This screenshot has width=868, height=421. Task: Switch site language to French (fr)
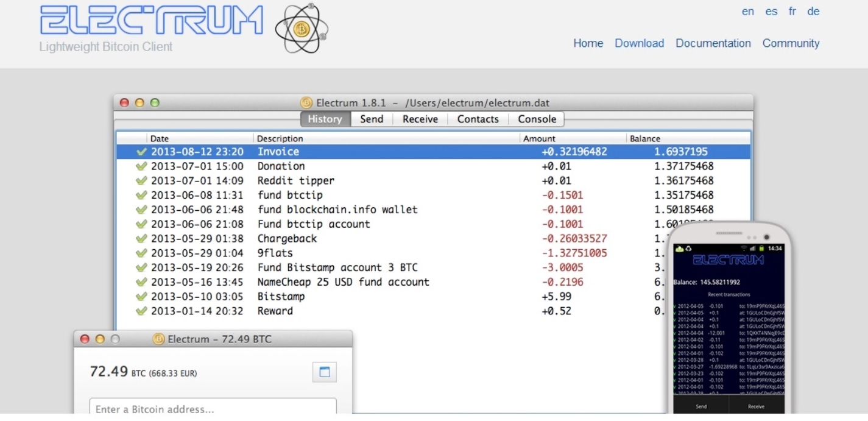pos(792,12)
